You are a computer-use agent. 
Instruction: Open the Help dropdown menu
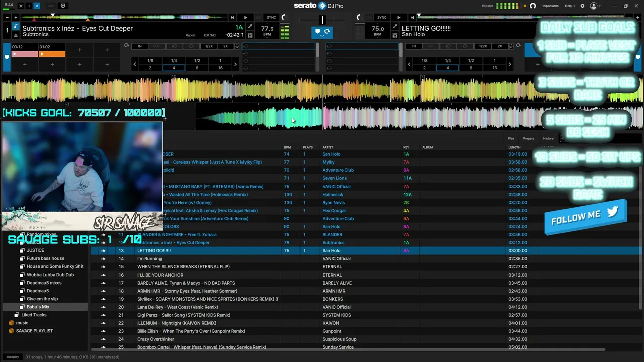[x=570, y=6]
